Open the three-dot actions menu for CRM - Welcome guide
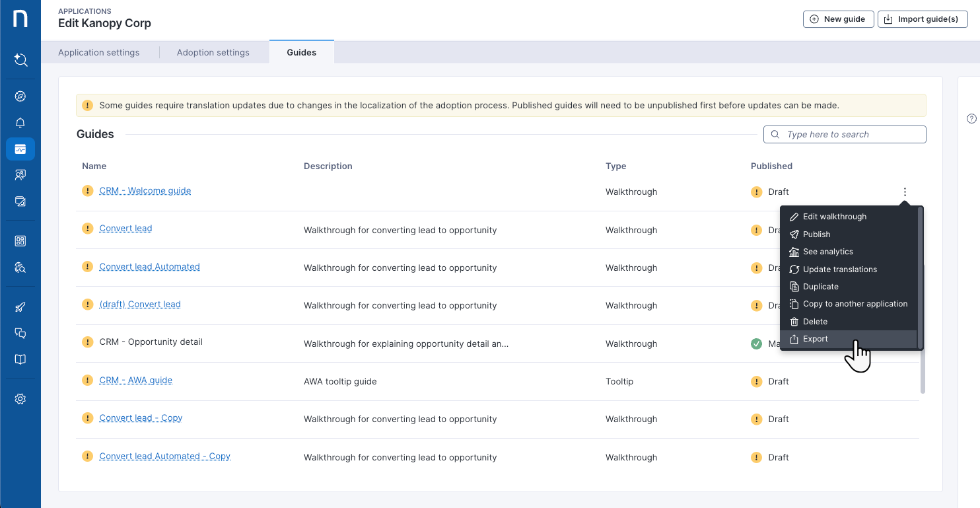The width and height of the screenshot is (980, 508). coord(905,192)
